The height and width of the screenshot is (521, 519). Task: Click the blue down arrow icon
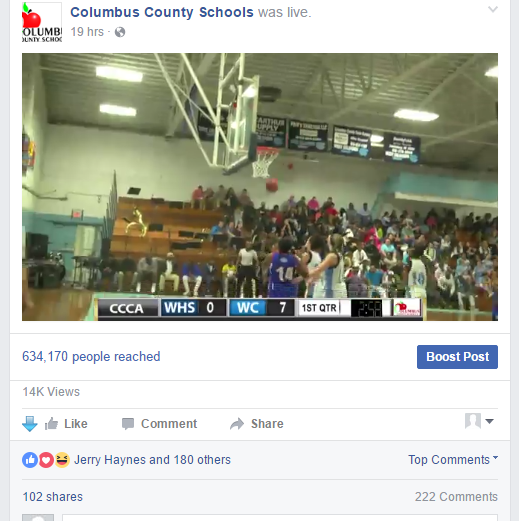tap(30, 424)
